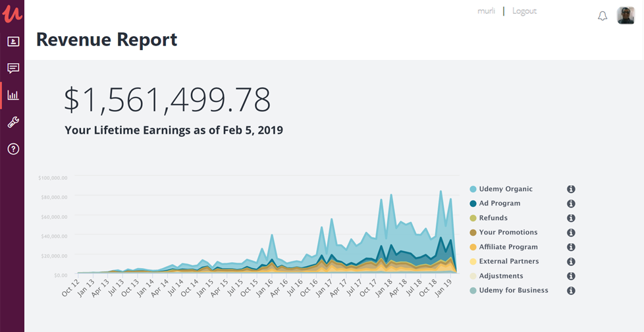Click the Udemy logo in the sidebar
644x332 pixels.
[x=12, y=13]
